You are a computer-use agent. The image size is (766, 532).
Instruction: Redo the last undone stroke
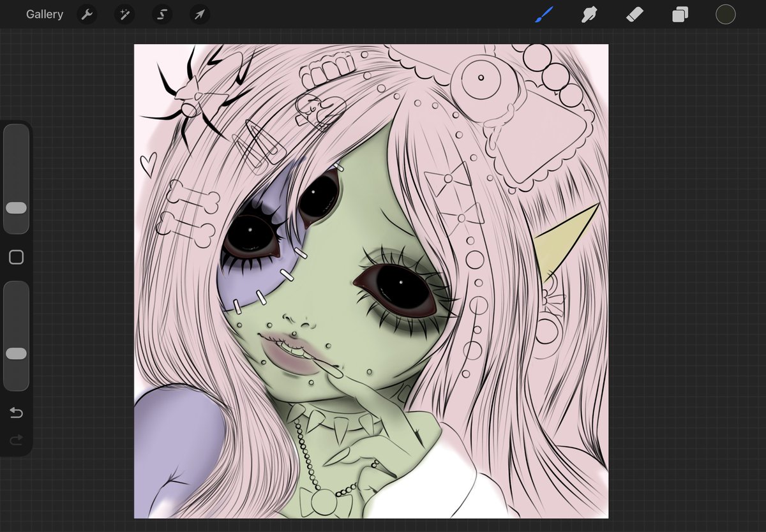[16, 440]
